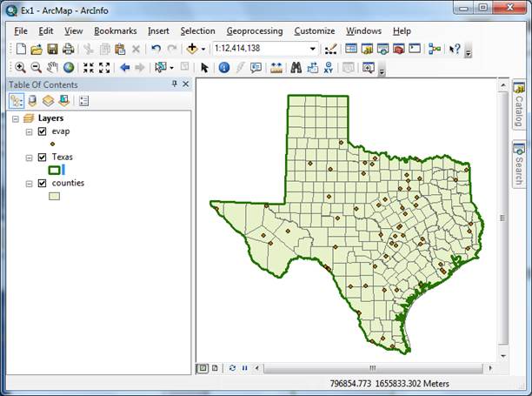532x396 pixels.
Task: Click the Add Data button
Action: (x=191, y=49)
